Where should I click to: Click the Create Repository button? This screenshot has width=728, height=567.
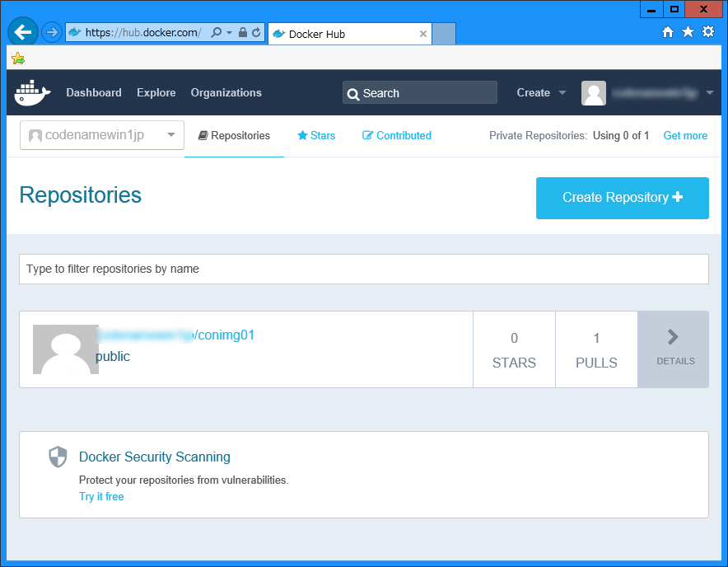click(x=622, y=198)
